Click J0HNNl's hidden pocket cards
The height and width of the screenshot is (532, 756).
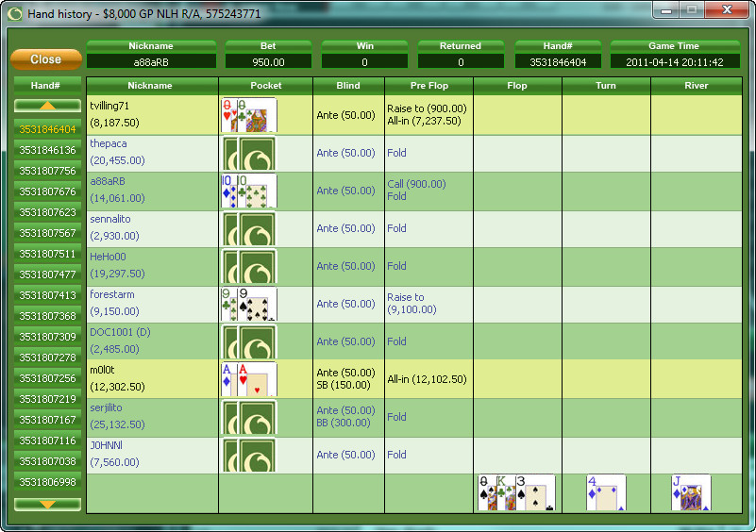249,455
